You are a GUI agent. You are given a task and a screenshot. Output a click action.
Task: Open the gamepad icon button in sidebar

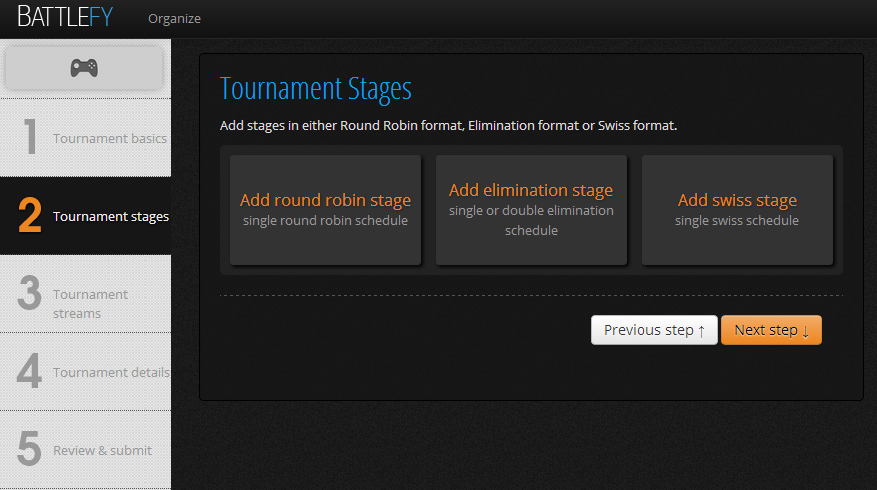(84, 68)
